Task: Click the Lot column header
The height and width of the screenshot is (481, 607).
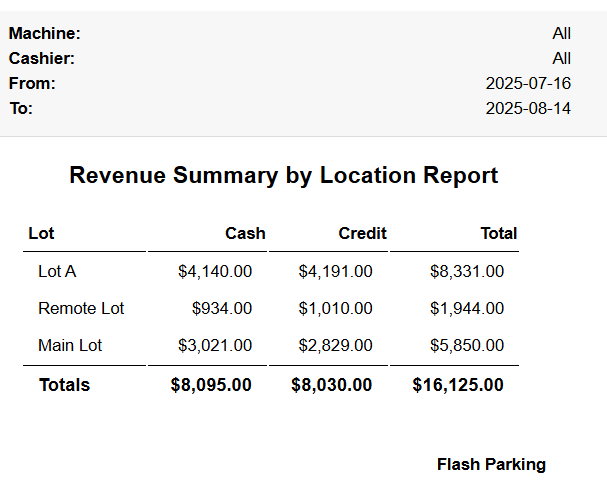Action: 41,234
